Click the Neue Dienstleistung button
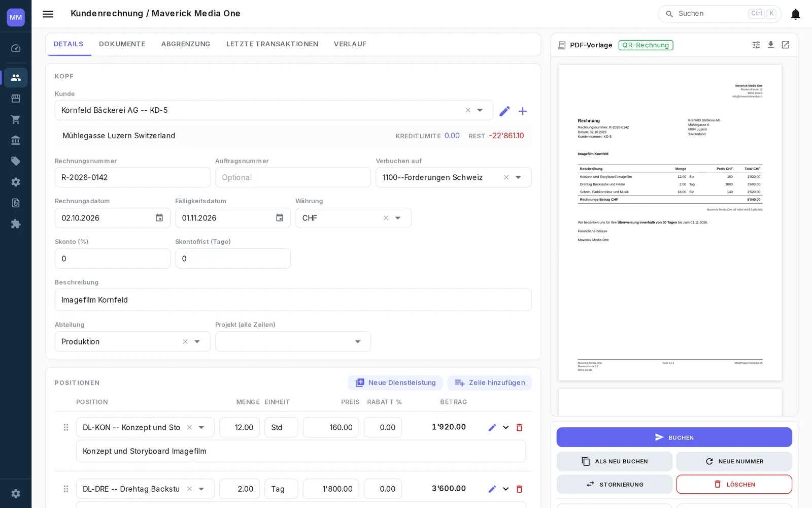 click(395, 383)
